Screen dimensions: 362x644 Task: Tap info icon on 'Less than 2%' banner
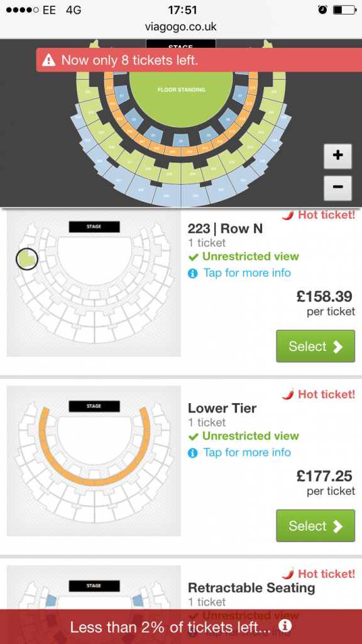pos(285,626)
